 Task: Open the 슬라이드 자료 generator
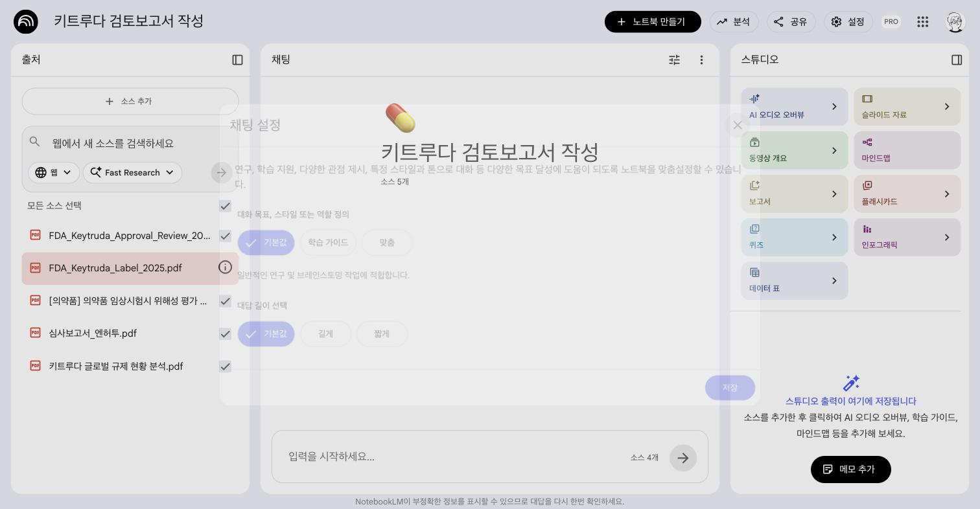pos(905,106)
